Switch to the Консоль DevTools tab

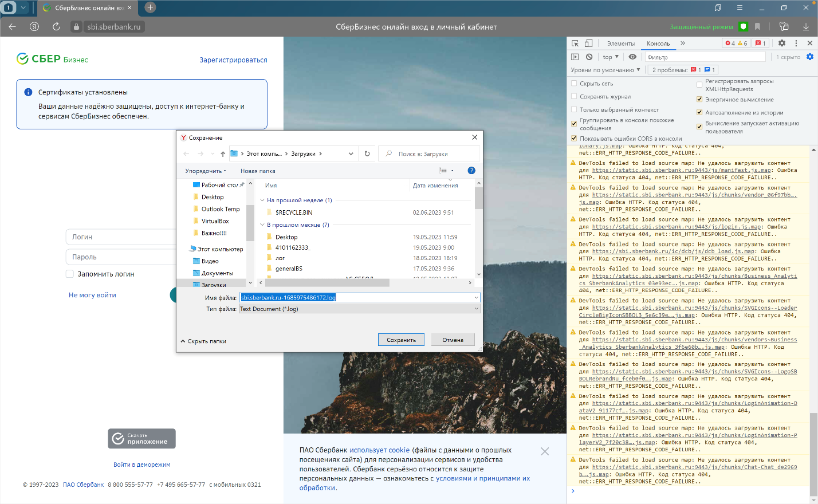pos(658,44)
